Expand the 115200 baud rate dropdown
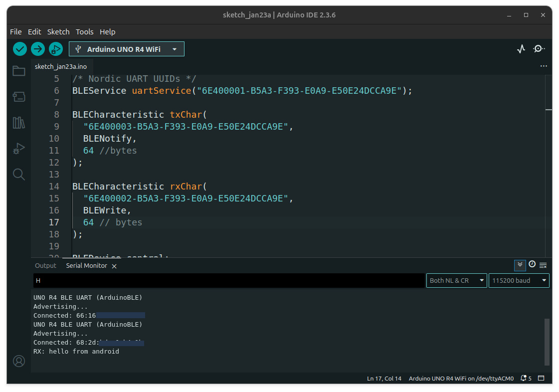 pos(519,280)
